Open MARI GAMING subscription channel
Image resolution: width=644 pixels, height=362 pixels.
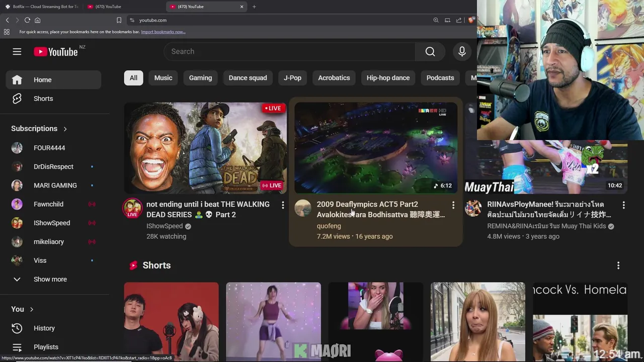(53, 186)
